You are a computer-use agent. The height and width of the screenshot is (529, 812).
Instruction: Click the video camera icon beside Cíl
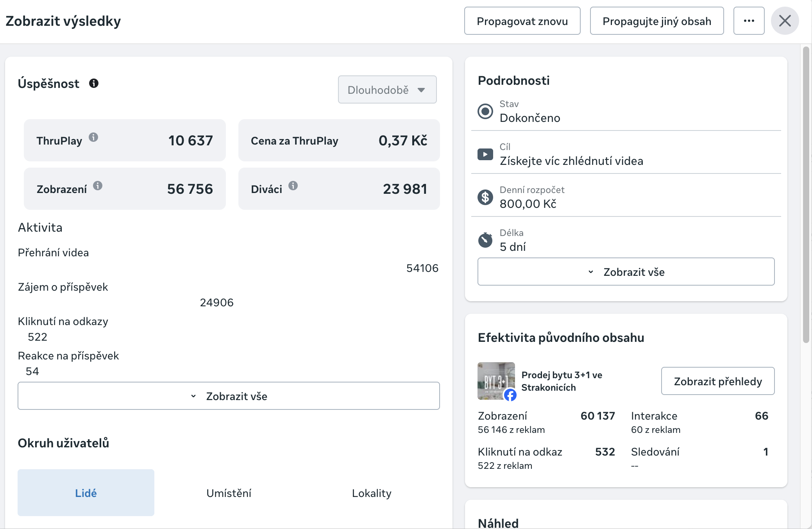tap(485, 154)
